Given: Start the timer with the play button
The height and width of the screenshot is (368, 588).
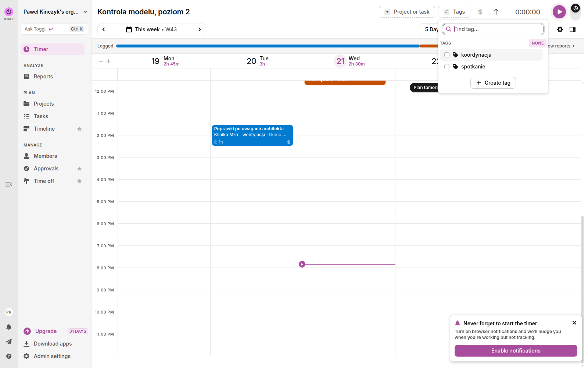Looking at the screenshot, I should [x=559, y=12].
